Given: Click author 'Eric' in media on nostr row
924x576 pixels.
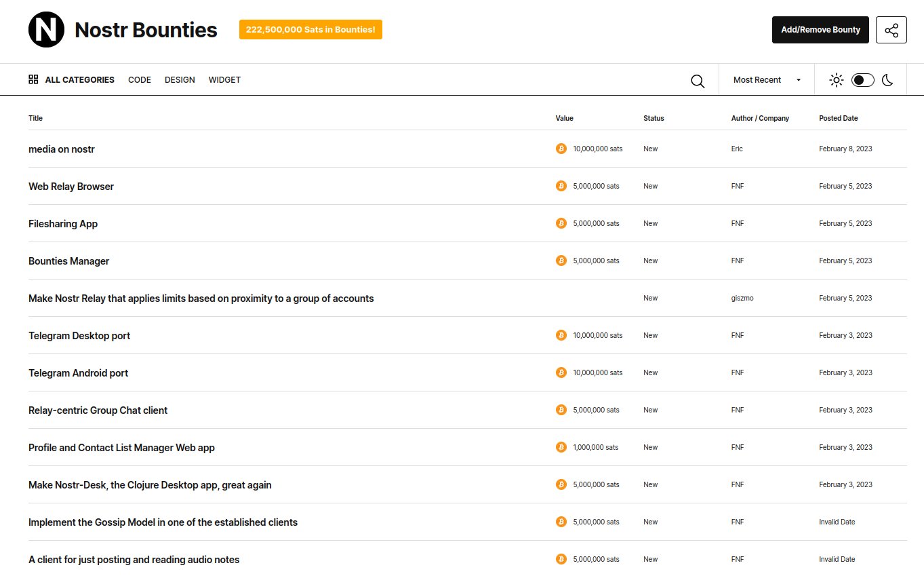Looking at the screenshot, I should (x=737, y=149).
